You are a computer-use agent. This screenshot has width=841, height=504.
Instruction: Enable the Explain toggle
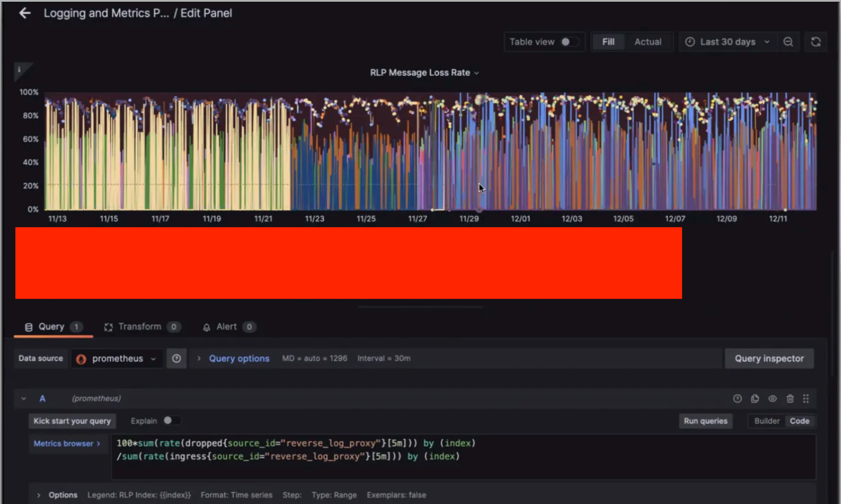(x=171, y=421)
